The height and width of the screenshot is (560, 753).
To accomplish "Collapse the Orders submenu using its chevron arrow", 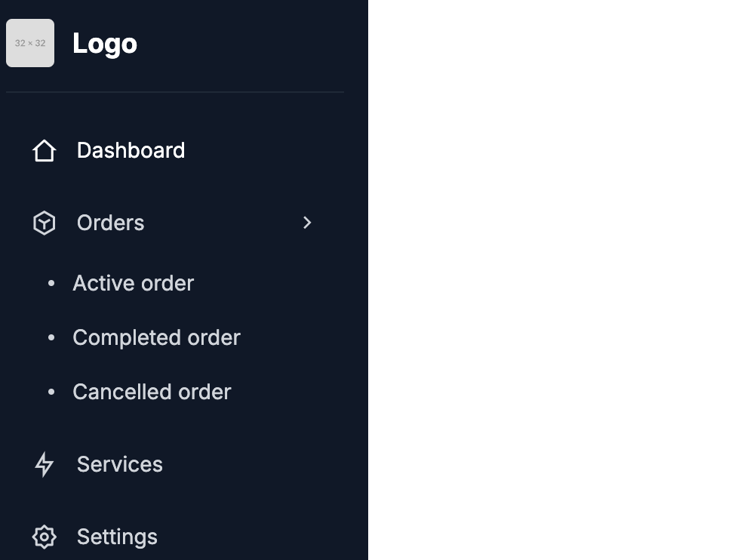I will 306,223.
